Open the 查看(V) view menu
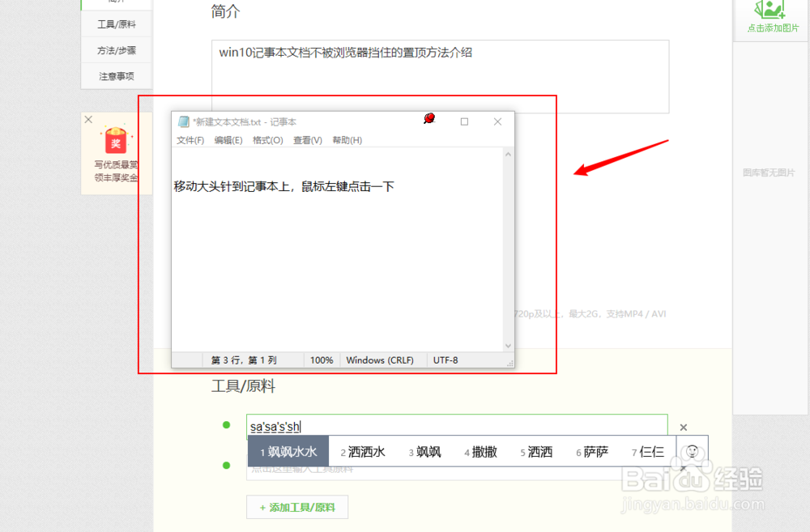The height and width of the screenshot is (532, 810). (x=308, y=139)
